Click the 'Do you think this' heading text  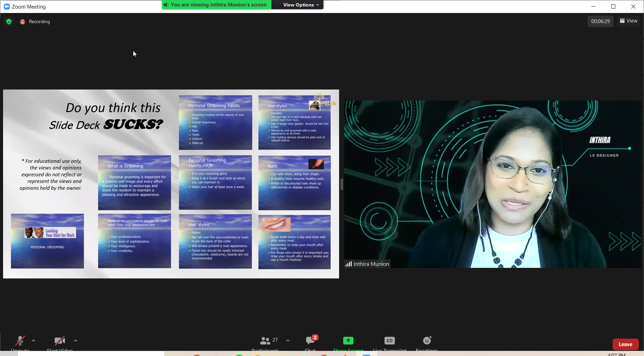click(113, 108)
